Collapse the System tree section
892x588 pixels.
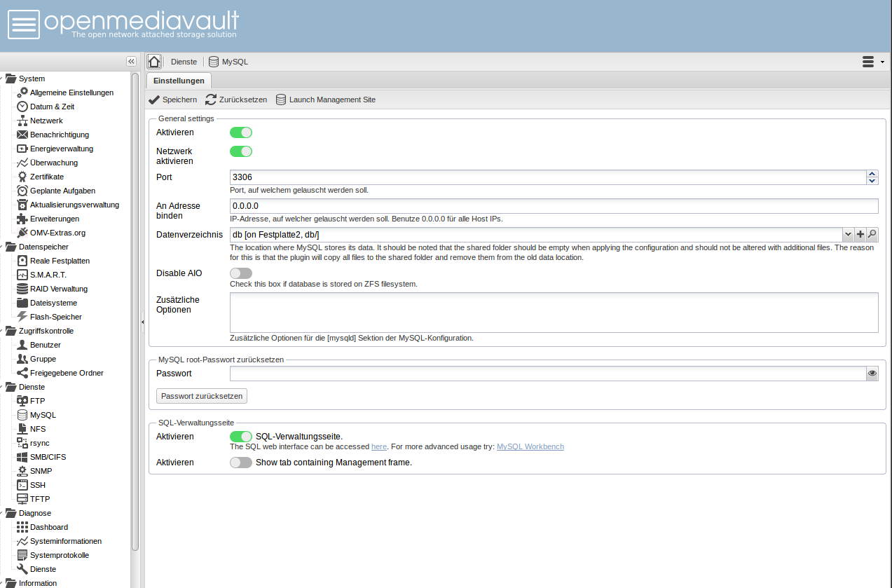pos(2,78)
